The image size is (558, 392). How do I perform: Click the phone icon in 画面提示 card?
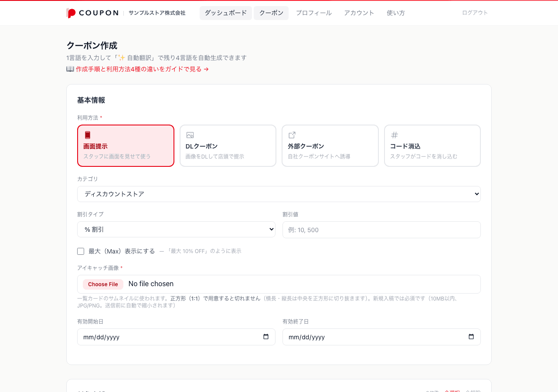(88, 135)
